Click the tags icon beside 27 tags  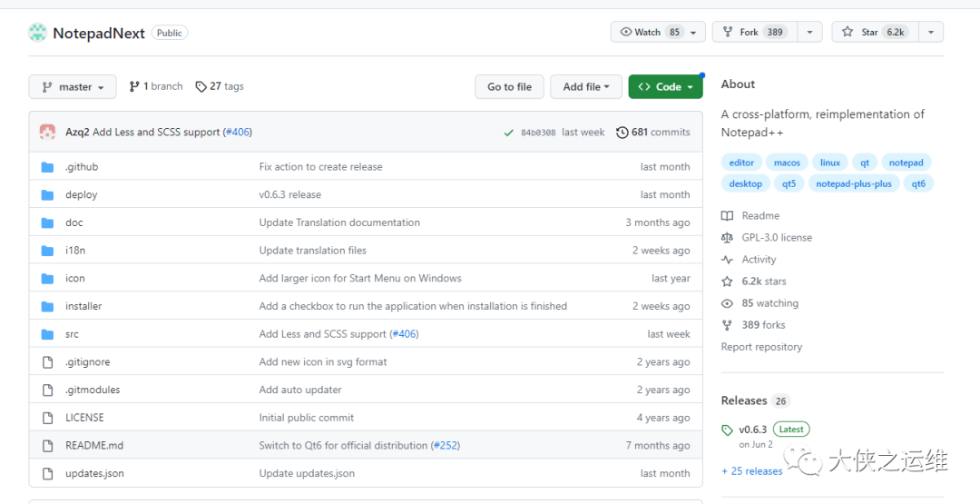[201, 87]
